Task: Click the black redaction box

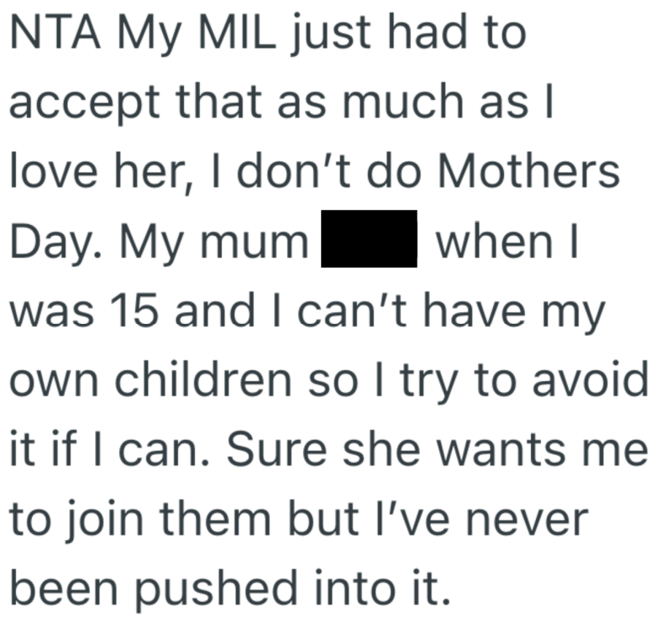Action: (370, 239)
